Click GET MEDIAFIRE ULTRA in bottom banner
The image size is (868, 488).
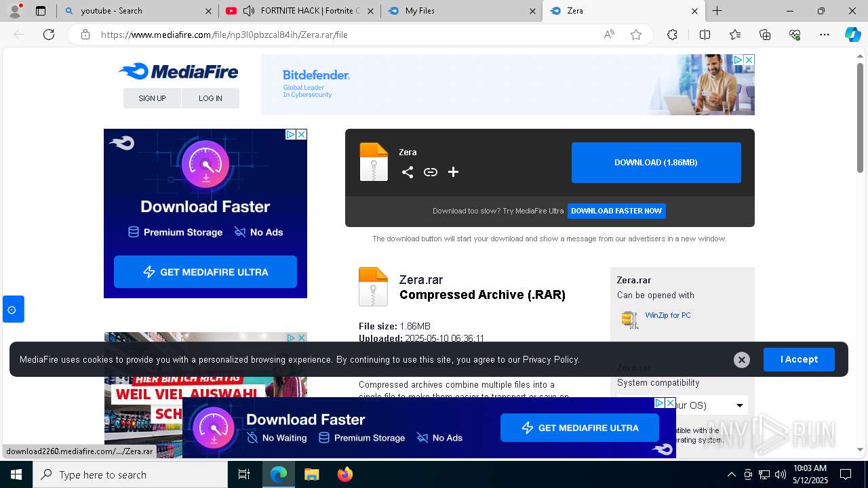(580, 428)
